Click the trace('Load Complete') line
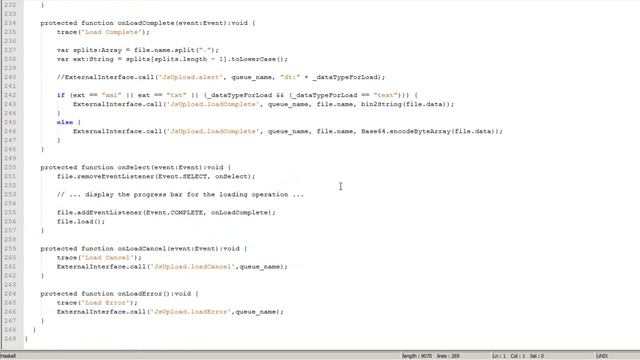 click(103, 32)
